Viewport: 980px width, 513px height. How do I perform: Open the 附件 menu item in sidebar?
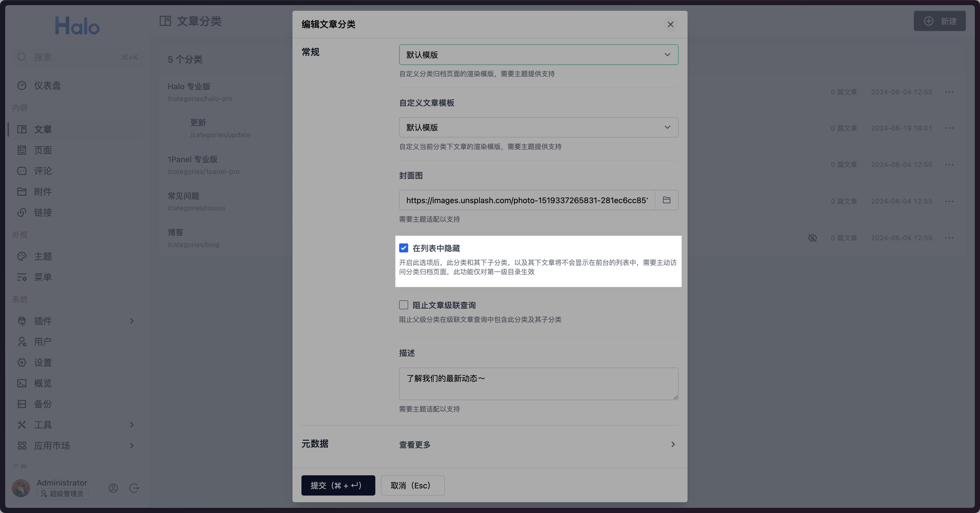(x=43, y=192)
